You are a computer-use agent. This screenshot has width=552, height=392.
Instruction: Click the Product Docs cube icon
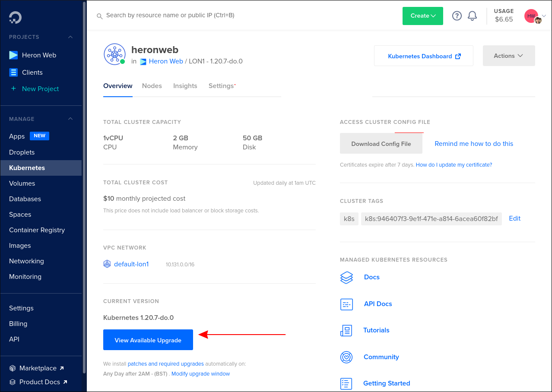click(13, 382)
